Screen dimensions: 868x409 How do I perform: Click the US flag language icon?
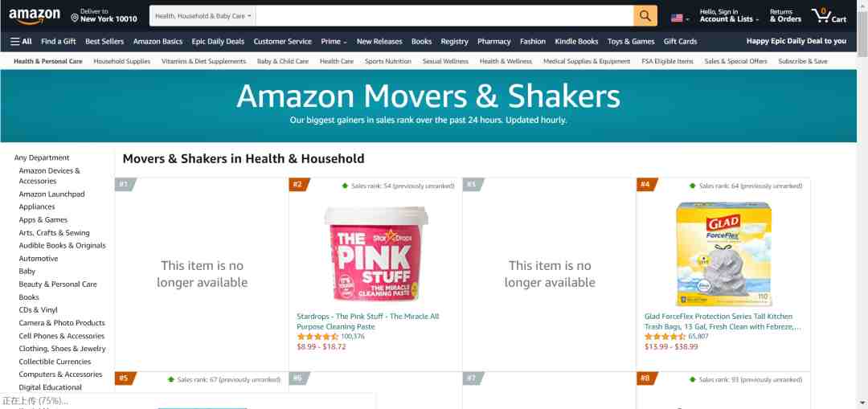[677, 18]
